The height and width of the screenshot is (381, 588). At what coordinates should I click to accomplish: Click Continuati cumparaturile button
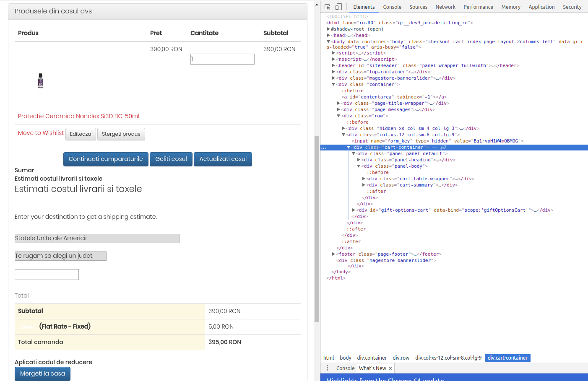click(x=106, y=159)
